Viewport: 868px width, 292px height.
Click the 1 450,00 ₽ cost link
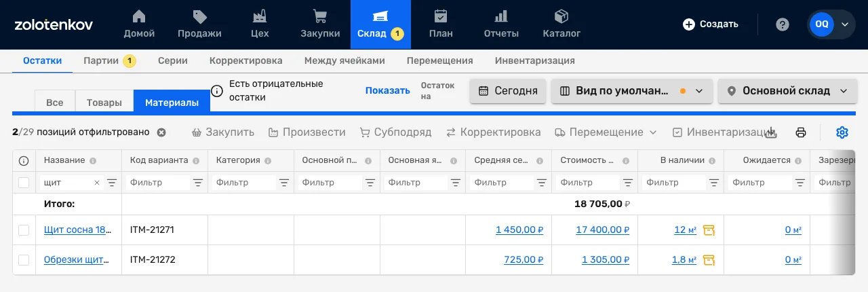(519, 230)
